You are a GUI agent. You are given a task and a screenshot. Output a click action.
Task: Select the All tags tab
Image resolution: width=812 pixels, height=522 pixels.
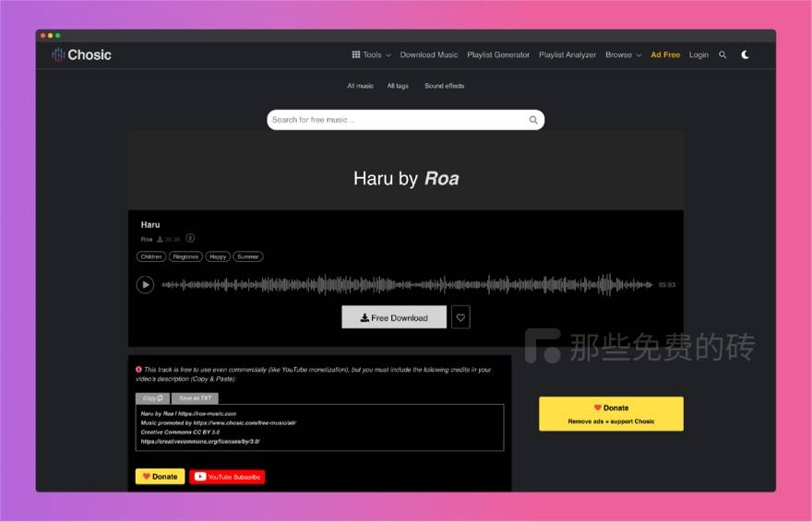[x=398, y=86]
